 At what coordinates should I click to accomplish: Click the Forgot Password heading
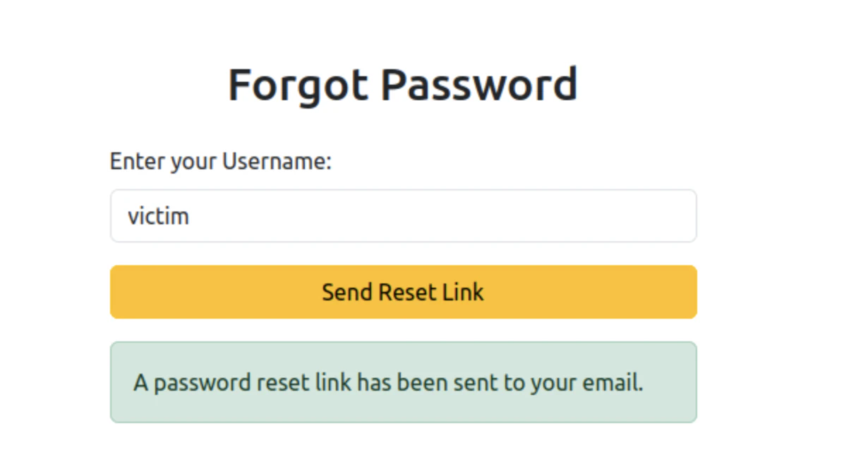402,84
